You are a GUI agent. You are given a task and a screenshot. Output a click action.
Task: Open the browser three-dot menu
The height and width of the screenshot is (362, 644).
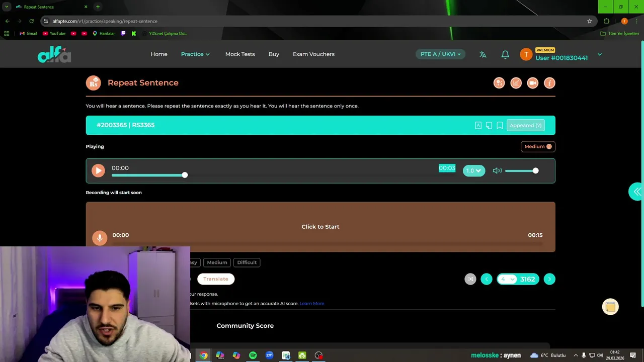636,21
